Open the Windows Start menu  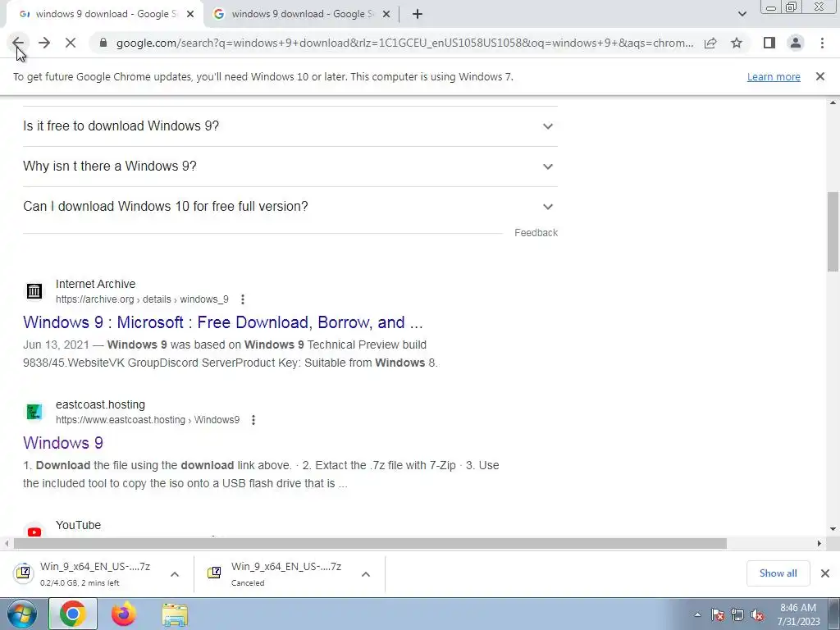pyautogui.click(x=21, y=614)
